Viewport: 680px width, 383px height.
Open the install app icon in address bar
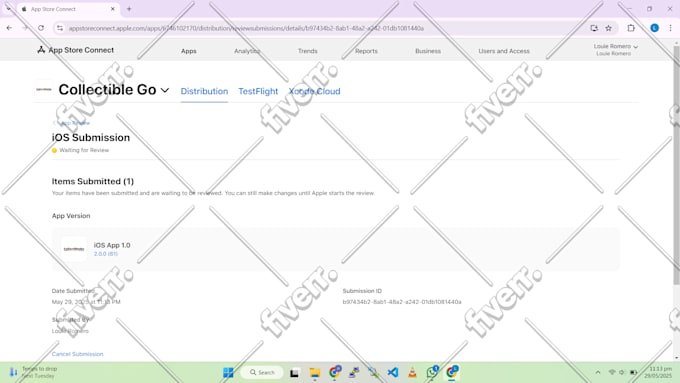pos(594,28)
